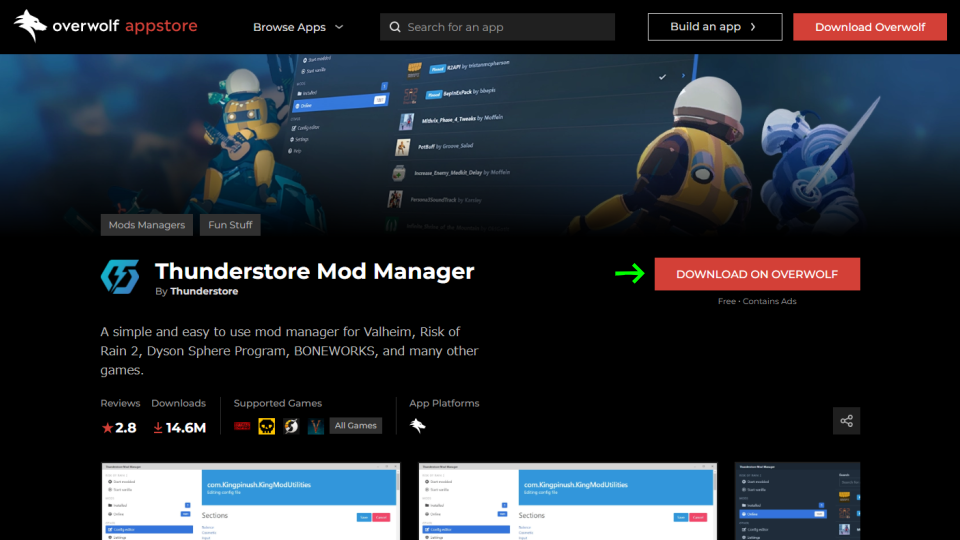
Task: Click the Thunderstore Mod Manager app icon
Action: [120, 277]
